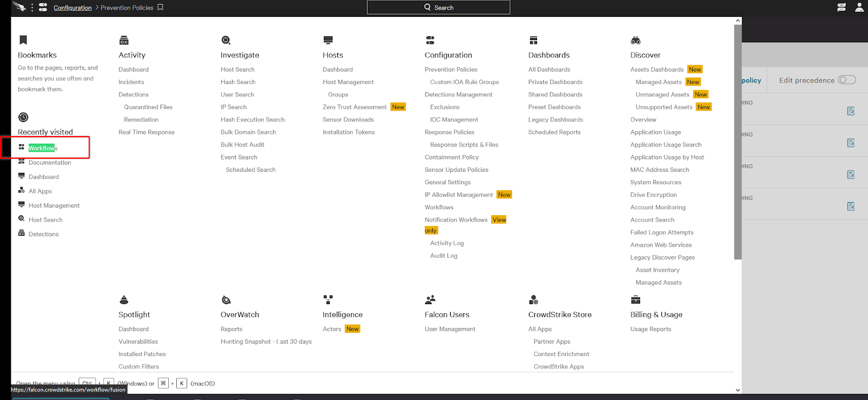868x400 pixels.
Task: Open Sensor Downloads under Hosts
Action: (x=348, y=120)
